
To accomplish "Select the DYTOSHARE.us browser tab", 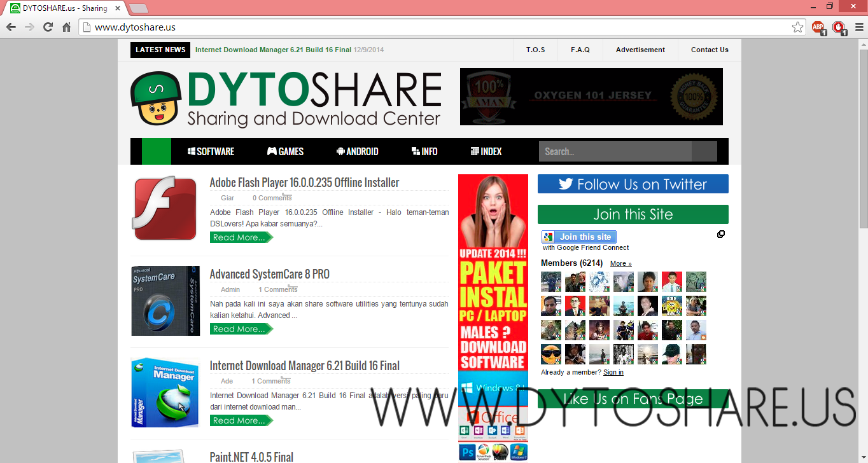I will (64, 8).
